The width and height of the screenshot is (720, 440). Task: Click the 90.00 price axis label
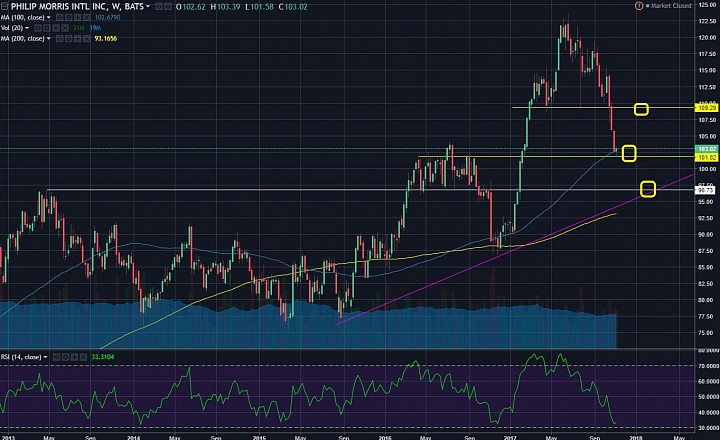point(707,235)
